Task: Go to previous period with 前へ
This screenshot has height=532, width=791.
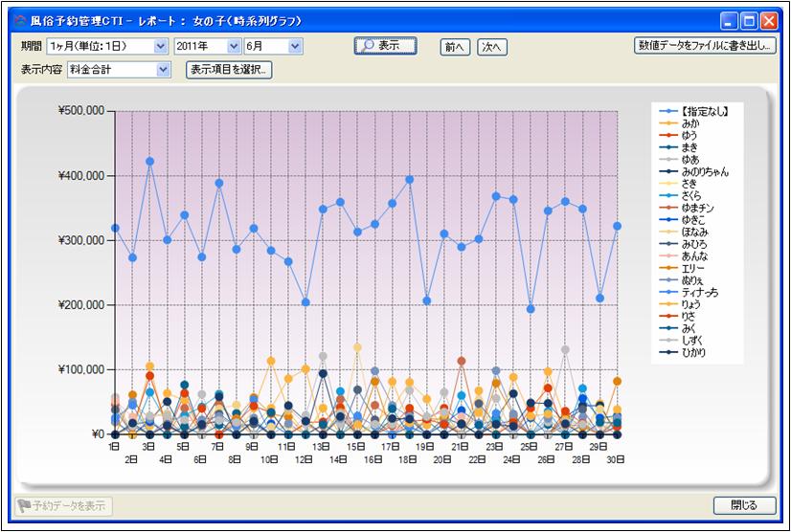Action: tap(454, 46)
